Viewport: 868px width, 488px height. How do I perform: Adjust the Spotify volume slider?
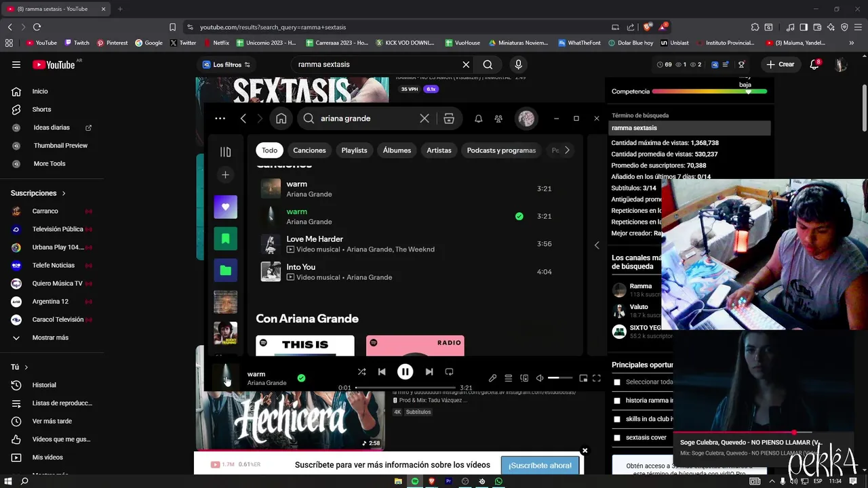coord(560,378)
